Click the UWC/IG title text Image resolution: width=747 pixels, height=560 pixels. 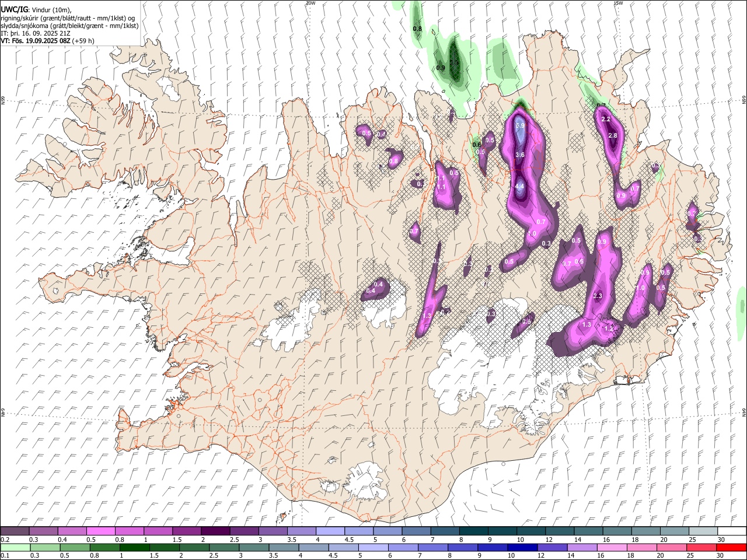(14, 10)
